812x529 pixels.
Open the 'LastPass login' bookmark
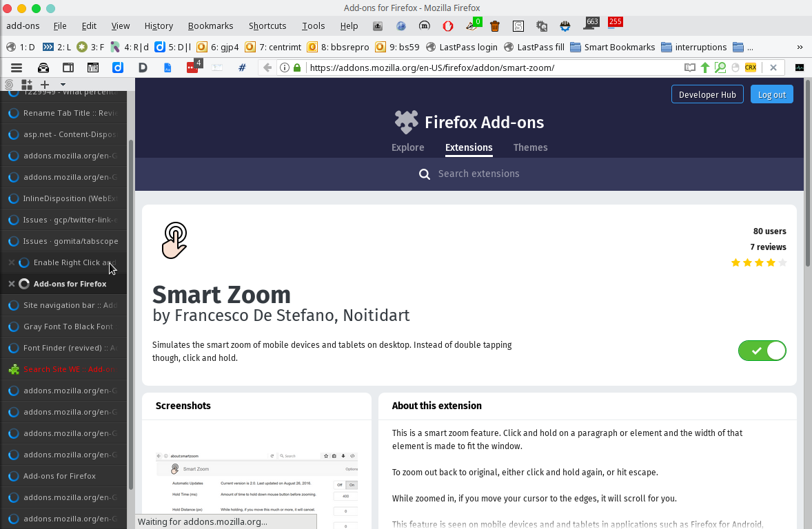(x=461, y=47)
